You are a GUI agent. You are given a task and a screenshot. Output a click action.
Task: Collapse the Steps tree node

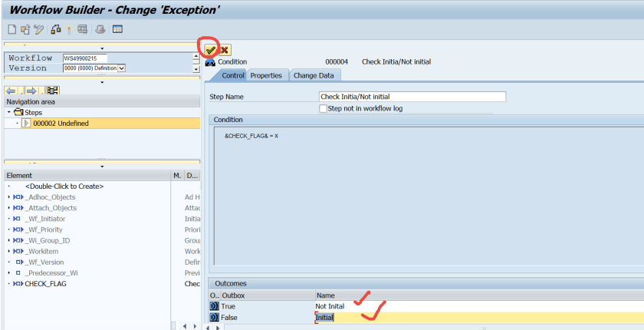coord(9,112)
